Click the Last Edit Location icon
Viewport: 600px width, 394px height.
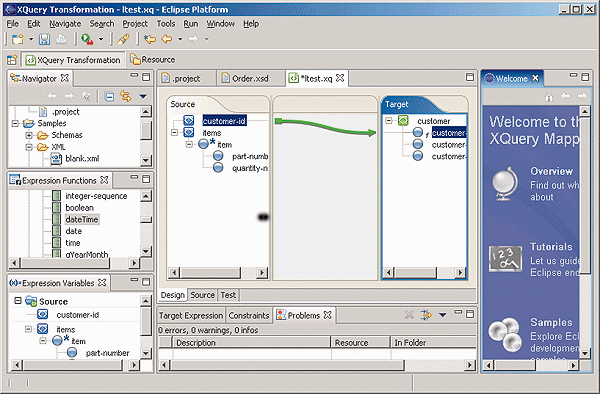click(150, 39)
